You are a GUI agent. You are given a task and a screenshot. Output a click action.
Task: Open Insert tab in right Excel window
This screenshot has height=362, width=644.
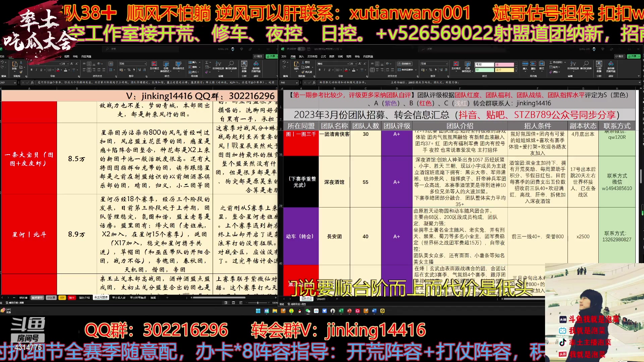click(x=301, y=56)
